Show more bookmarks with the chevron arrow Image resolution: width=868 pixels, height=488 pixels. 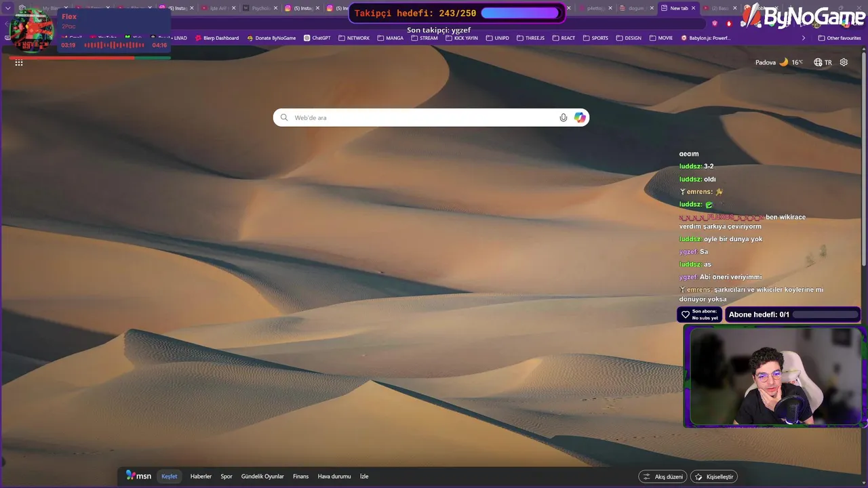pos(804,38)
